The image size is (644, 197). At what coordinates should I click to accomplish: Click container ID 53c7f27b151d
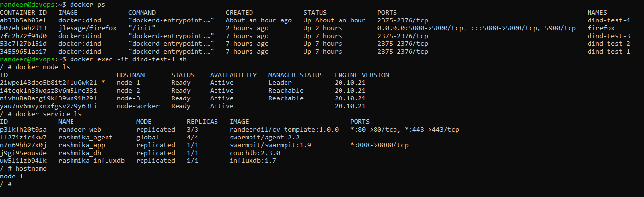tap(23, 44)
